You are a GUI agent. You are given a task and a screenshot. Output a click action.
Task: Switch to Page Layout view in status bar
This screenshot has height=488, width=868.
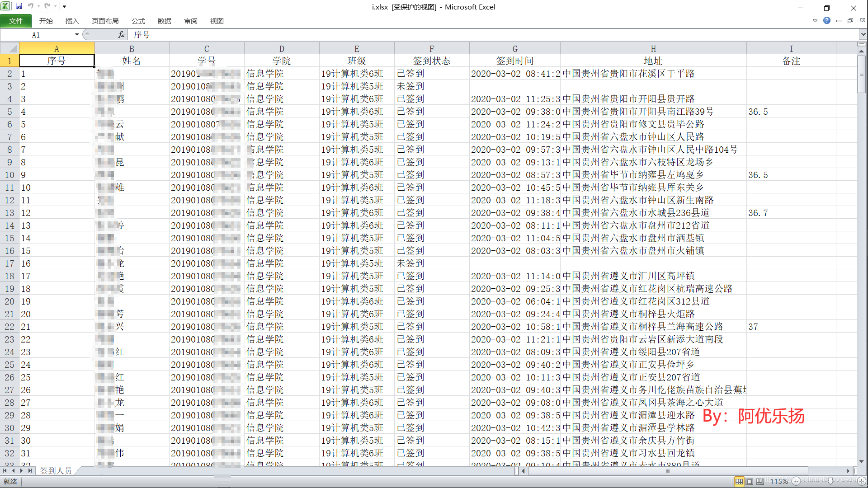coord(750,482)
